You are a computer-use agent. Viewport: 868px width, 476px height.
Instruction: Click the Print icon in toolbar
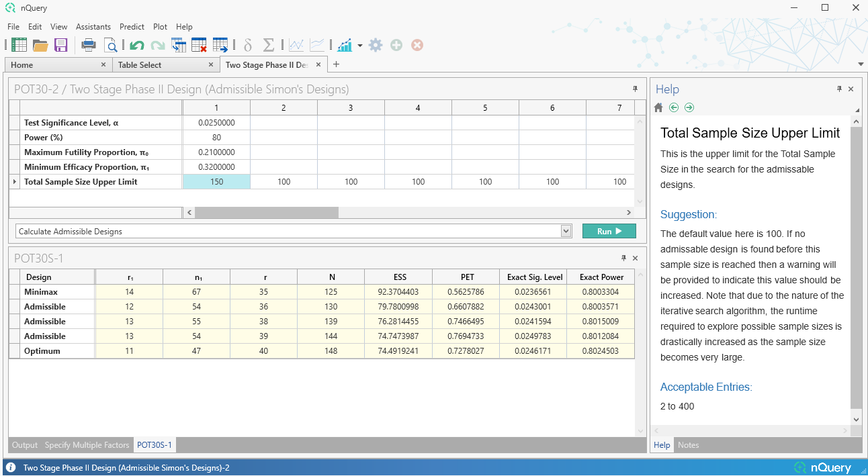coord(89,45)
